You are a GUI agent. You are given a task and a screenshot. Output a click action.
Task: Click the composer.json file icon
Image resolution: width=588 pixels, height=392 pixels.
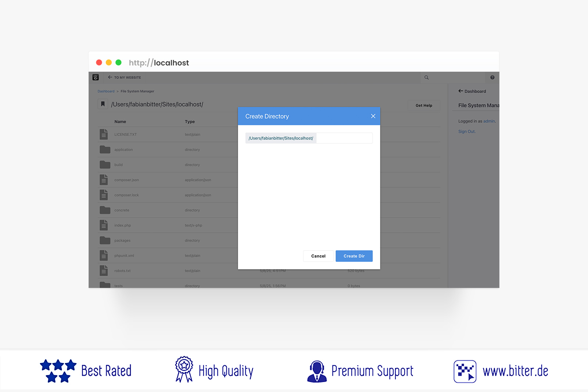(x=104, y=179)
